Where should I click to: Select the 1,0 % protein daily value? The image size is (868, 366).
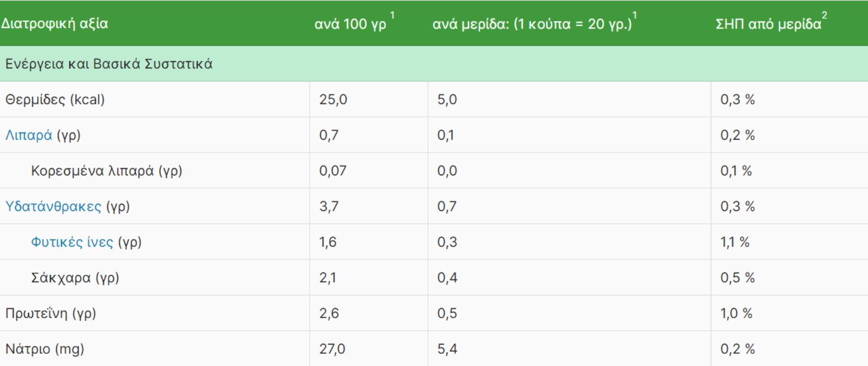point(736,313)
